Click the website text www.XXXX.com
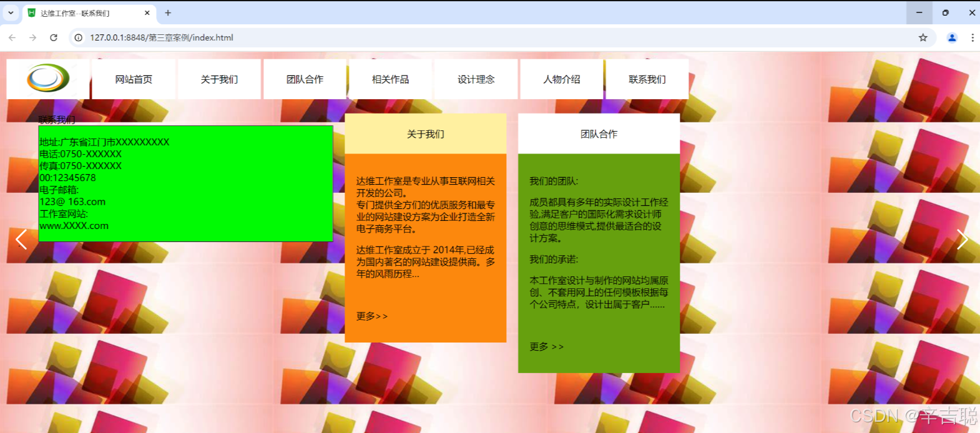Image resolution: width=980 pixels, height=433 pixels. click(x=74, y=226)
